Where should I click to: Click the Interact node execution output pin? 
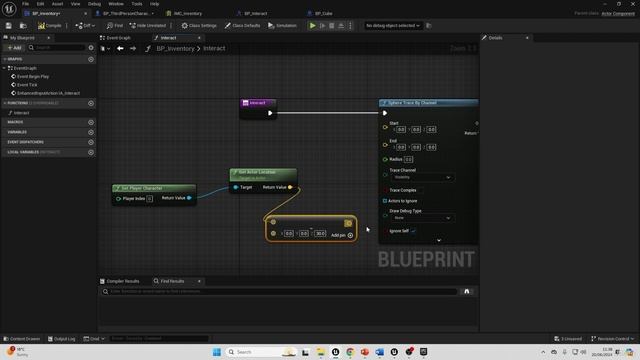coord(270,113)
